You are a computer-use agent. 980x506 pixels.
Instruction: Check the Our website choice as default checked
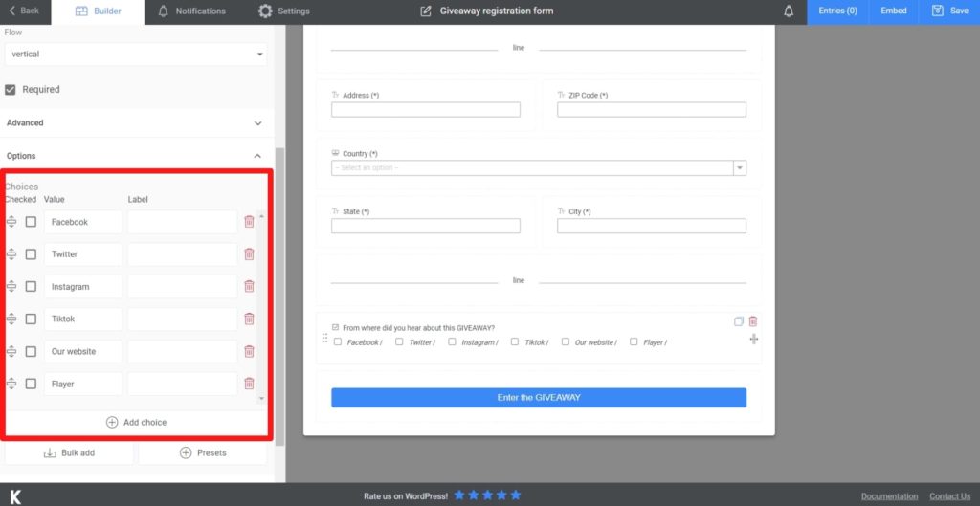click(x=31, y=351)
